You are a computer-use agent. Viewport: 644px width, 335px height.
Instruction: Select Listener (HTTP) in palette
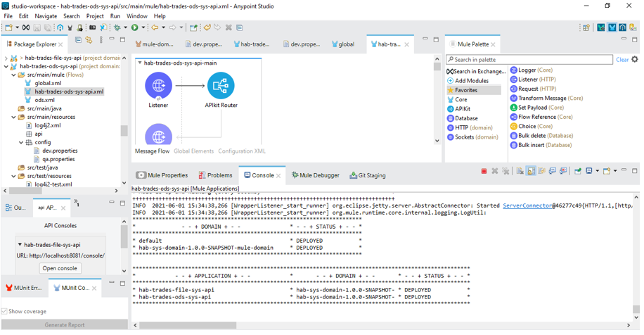[533, 80]
